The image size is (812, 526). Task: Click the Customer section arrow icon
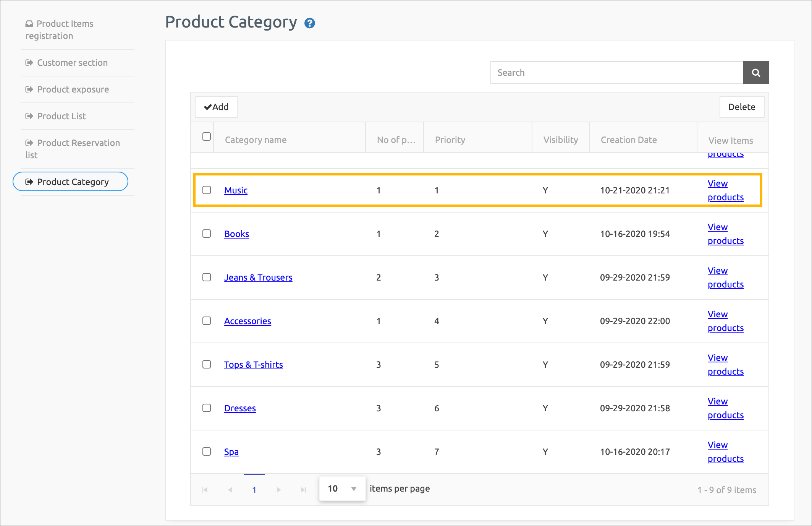29,63
